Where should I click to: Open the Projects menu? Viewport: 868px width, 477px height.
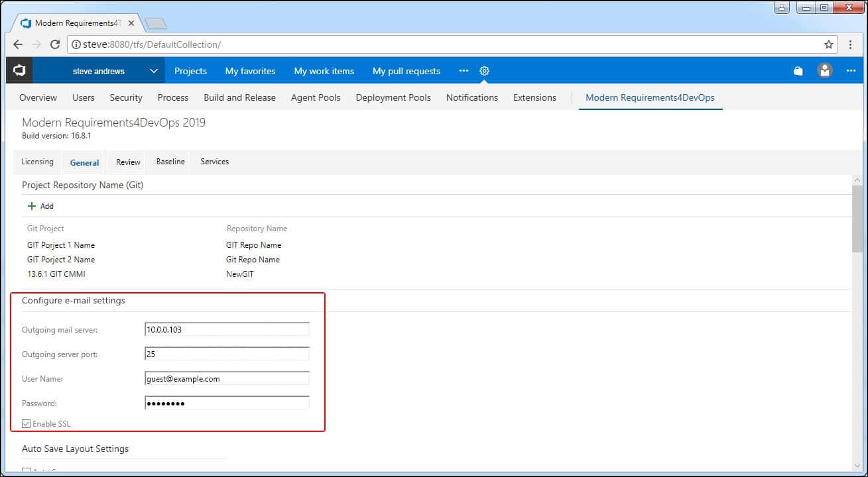point(190,71)
